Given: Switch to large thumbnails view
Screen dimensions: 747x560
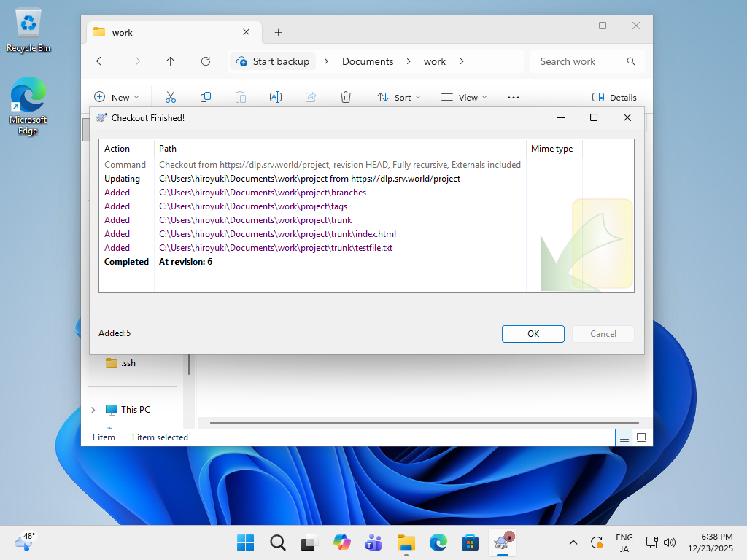Looking at the screenshot, I should 641,437.
